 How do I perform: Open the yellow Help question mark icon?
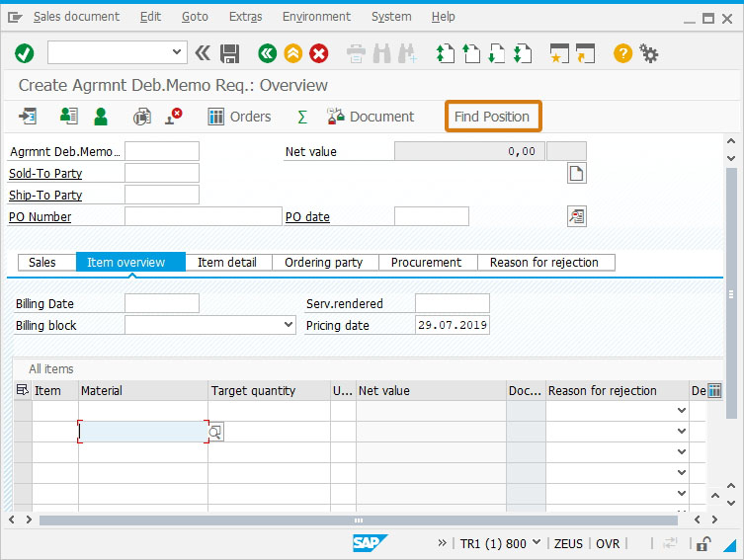click(x=622, y=53)
